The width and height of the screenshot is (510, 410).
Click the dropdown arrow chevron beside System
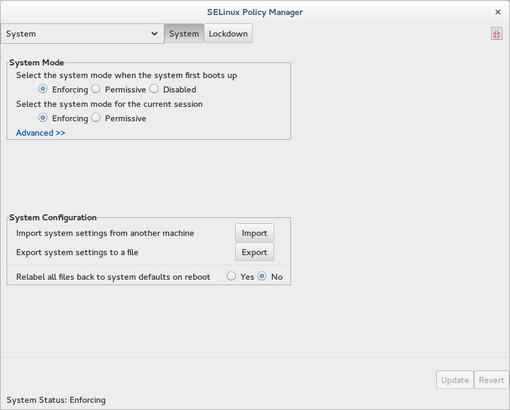pyautogui.click(x=154, y=34)
